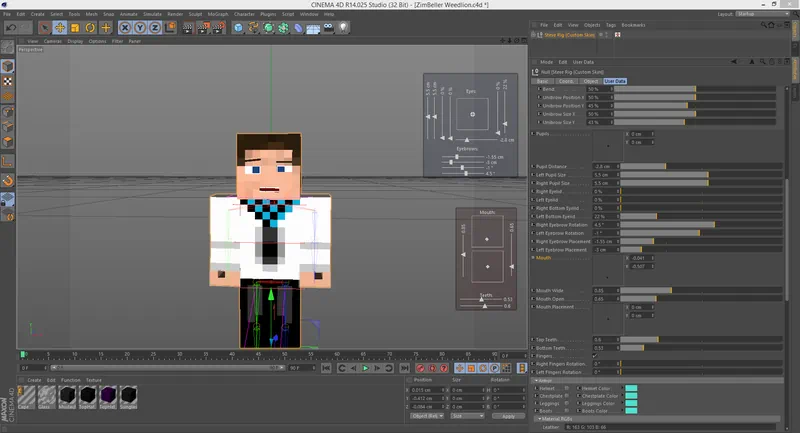
Task: Click the Make Editable icon in left palette
Action: 8,47
